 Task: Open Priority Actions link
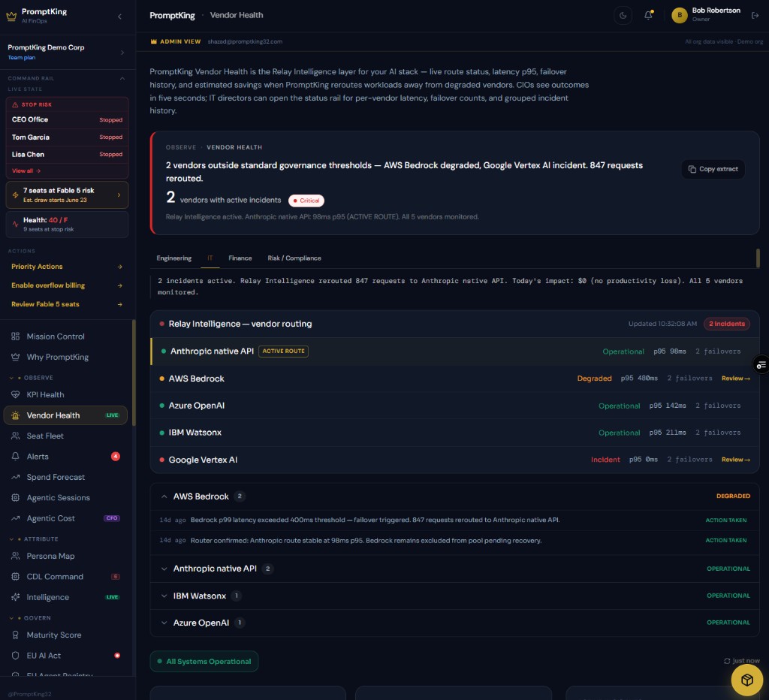(67, 267)
